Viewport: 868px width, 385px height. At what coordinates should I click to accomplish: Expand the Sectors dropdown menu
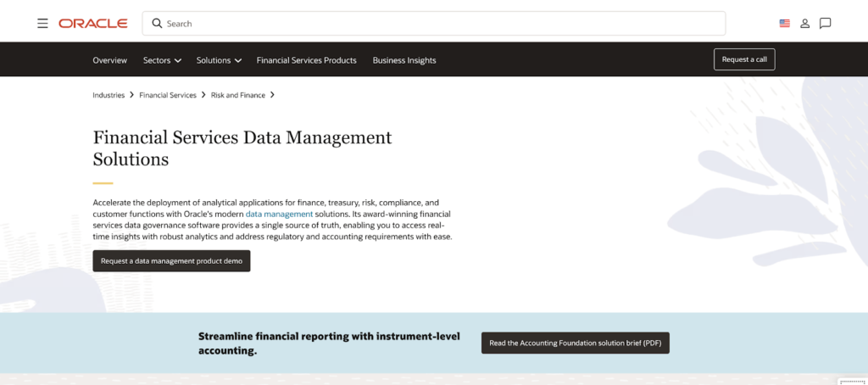[x=162, y=60]
